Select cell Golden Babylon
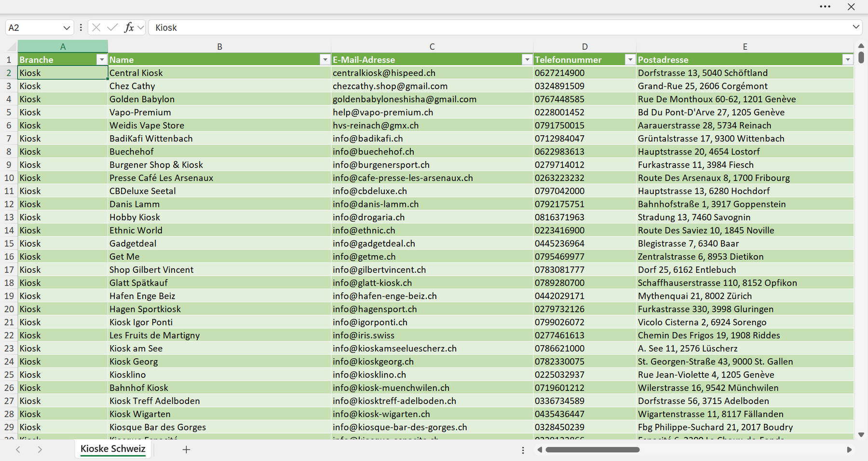This screenshot has width=868, height=461. pos(219,99)
